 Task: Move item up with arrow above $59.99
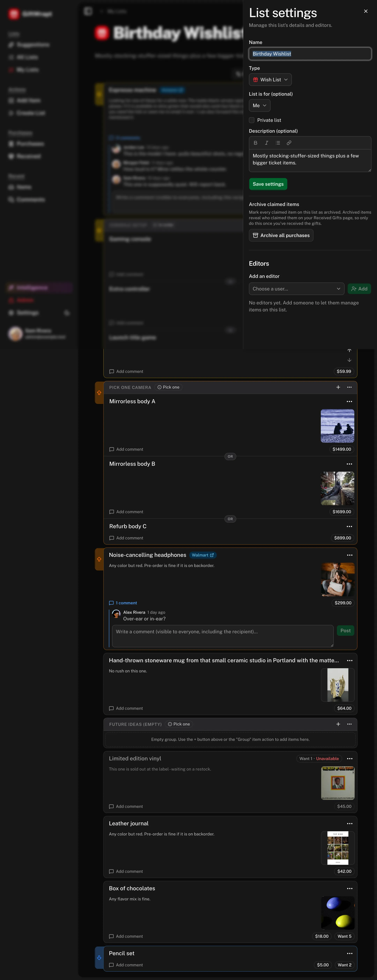[x=349, y=350]
